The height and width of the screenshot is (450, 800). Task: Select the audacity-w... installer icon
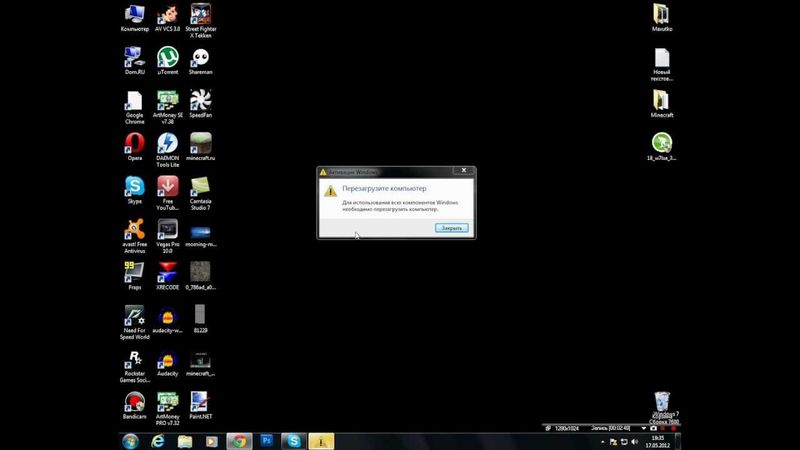[x=167, y=319]
